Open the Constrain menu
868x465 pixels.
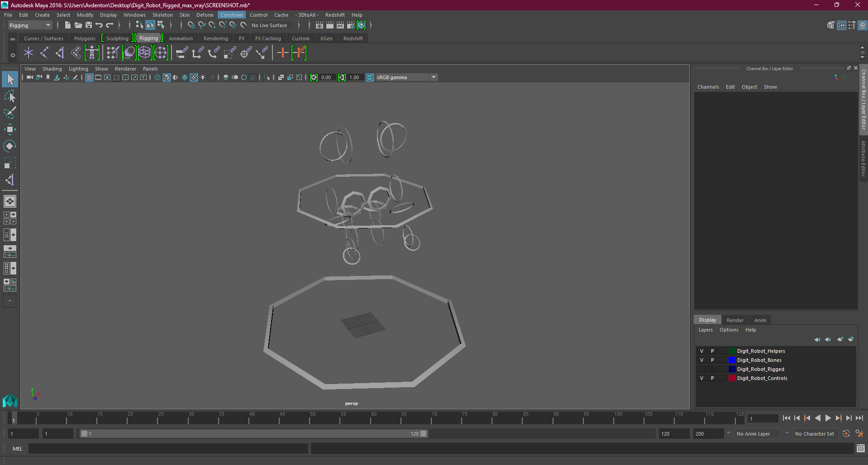click(232, 15)
